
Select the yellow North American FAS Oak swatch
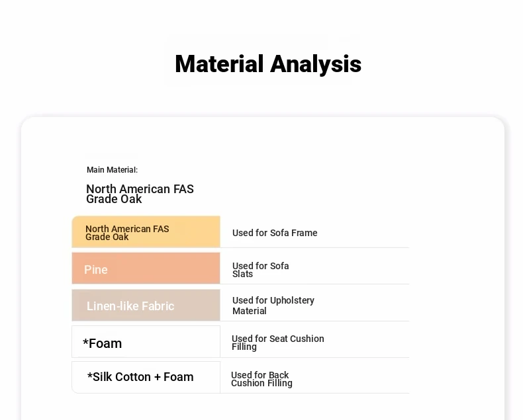pos(146,232)
